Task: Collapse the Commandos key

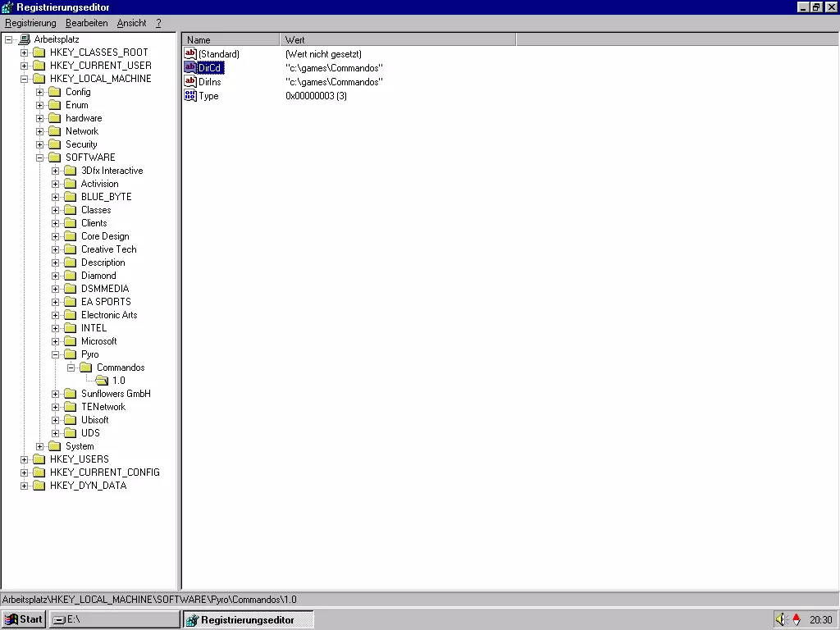Action: click(71, 367)
